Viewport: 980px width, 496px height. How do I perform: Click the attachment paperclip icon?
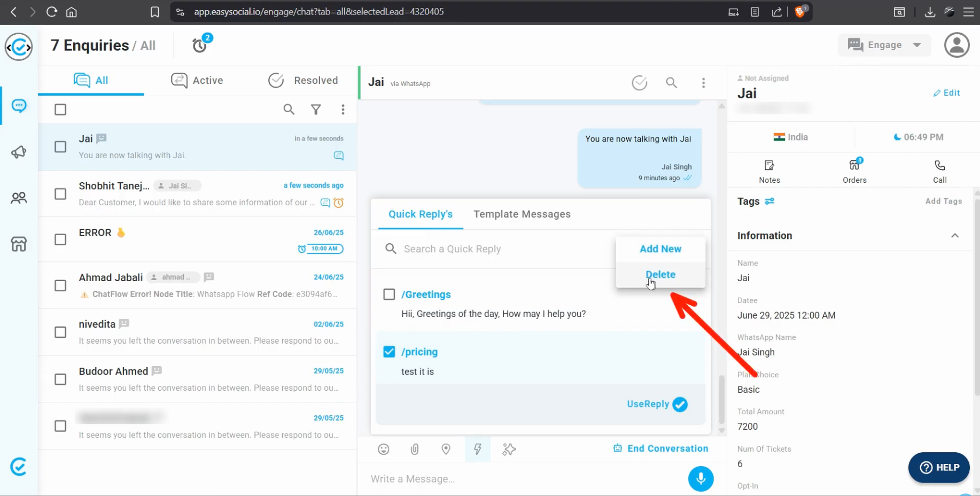click(x=415, y=449)
